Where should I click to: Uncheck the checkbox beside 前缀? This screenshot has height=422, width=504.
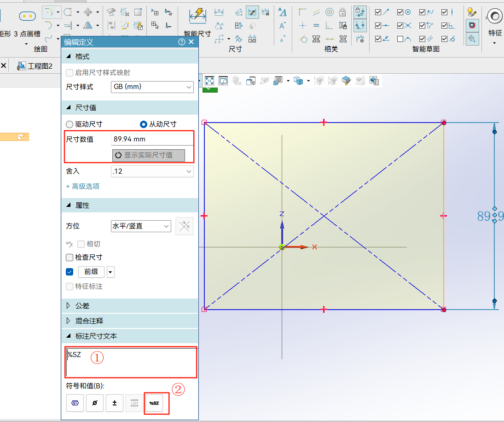click(x=70, y=272)
